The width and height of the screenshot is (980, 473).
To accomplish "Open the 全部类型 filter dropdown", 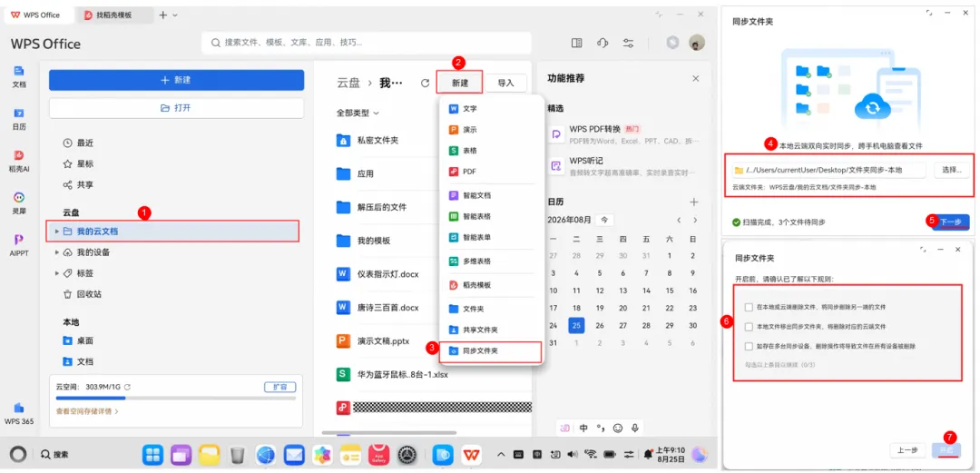I will pyautogui.click(x=358, y=113).
